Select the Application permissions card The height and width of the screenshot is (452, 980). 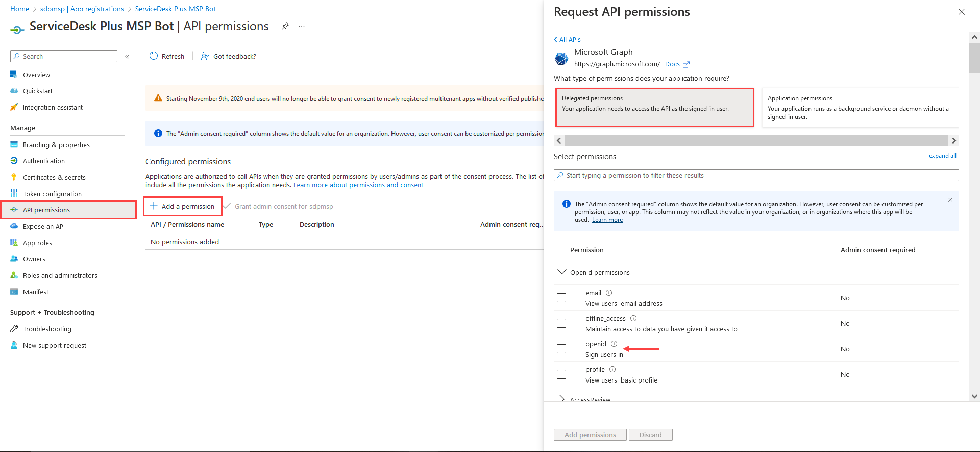pyautogui.click(x=860, y=107)
